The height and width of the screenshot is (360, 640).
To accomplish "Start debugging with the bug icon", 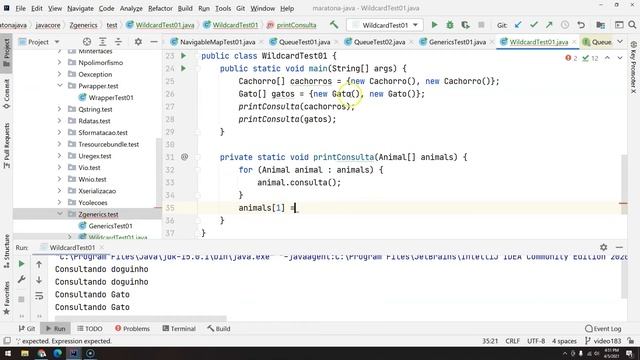I will pos(450,25).
